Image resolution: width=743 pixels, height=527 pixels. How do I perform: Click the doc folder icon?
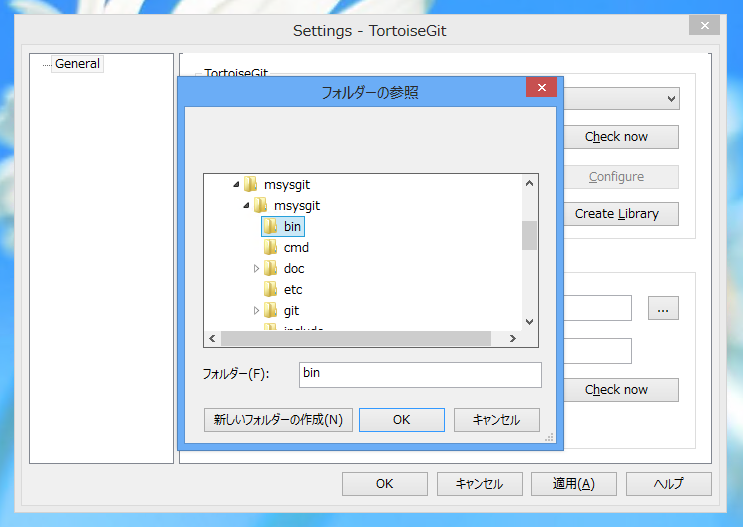point(271,268)
